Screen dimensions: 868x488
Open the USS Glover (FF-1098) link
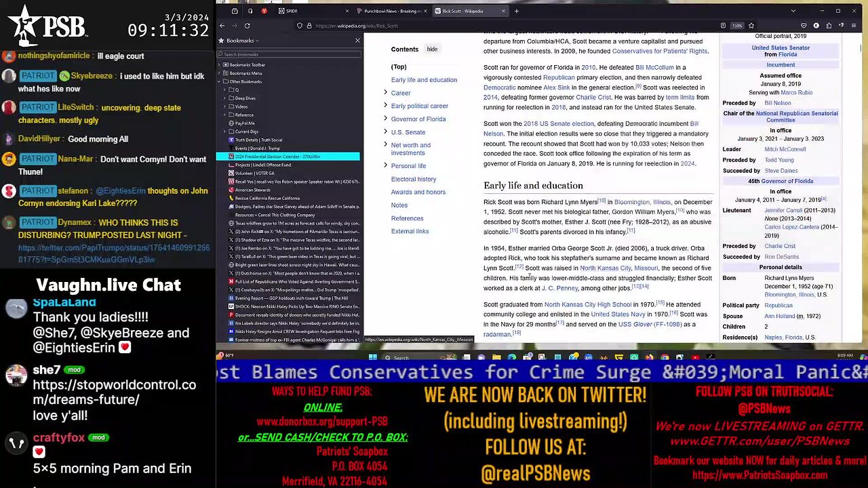tap(650, 324)
